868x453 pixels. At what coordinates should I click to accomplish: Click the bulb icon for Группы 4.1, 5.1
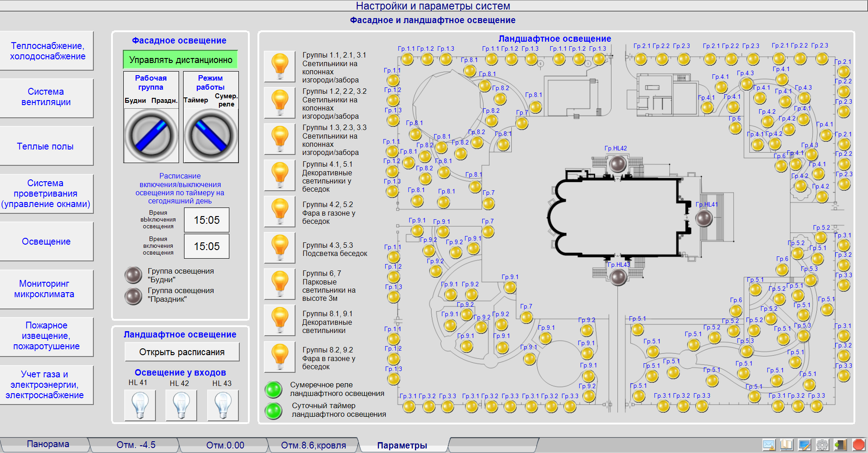280,175
